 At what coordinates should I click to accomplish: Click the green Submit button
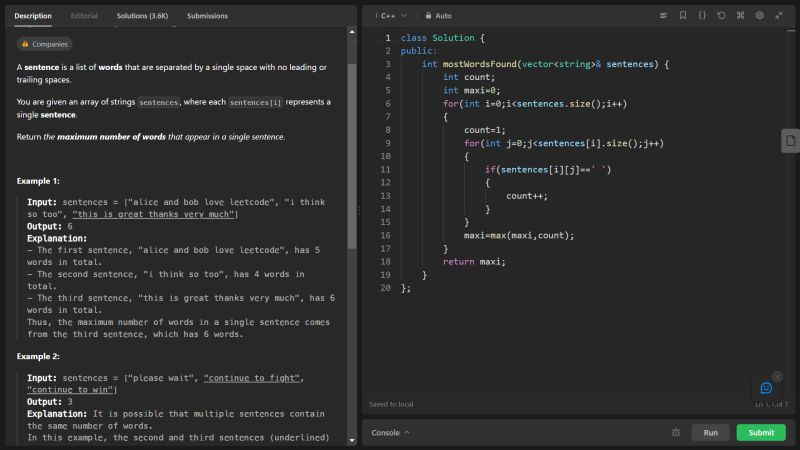coord(761,433)
